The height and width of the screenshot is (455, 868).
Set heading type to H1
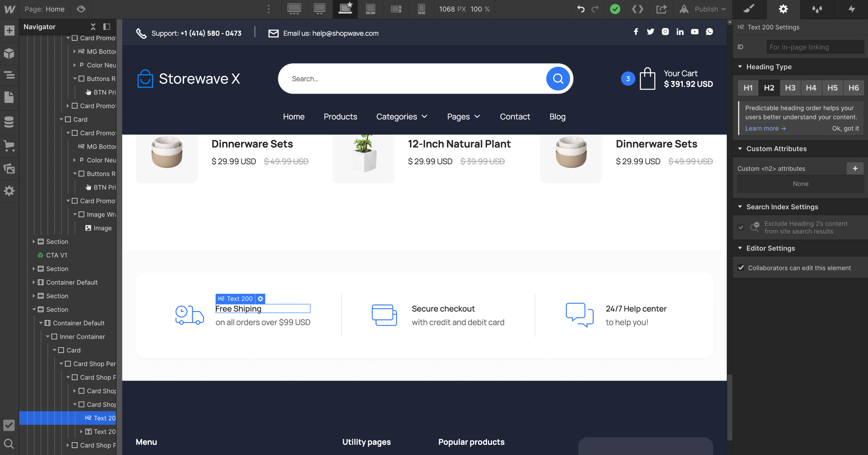coord(748,88)
